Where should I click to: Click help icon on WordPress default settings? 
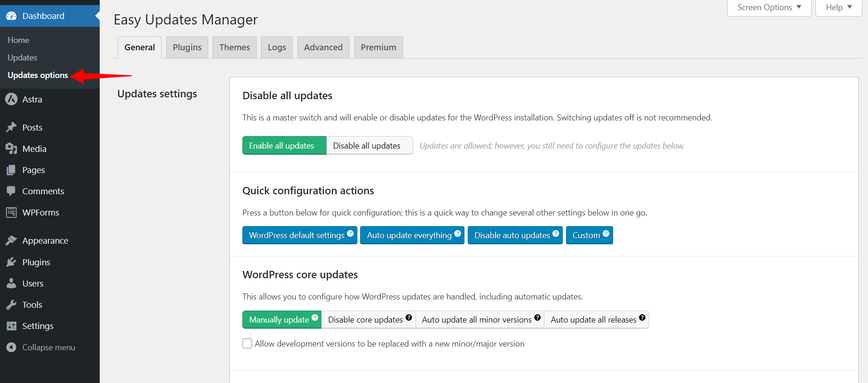click(350, 233)
